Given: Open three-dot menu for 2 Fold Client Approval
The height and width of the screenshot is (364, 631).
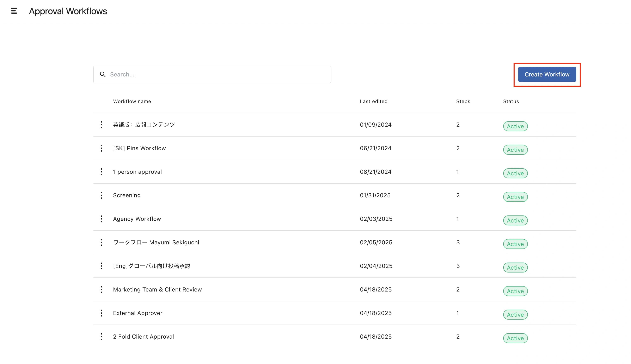Looking at the screenshot, I should click(x=101, y=337).
